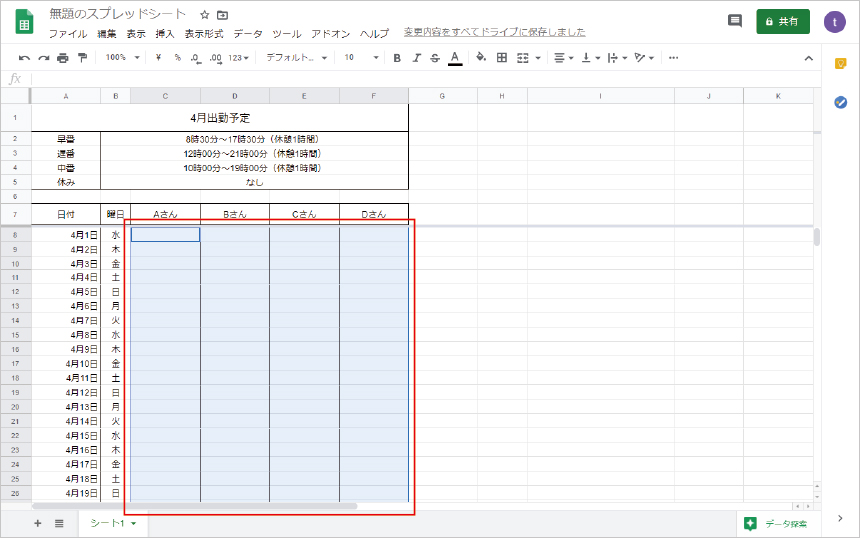Click the Merge cells icon

pos(523,58)
